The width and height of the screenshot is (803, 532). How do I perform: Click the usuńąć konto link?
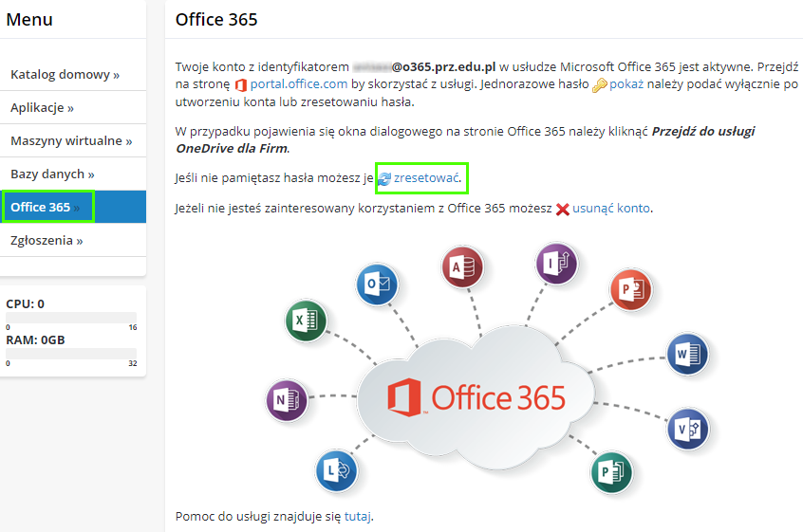(611, 209)
